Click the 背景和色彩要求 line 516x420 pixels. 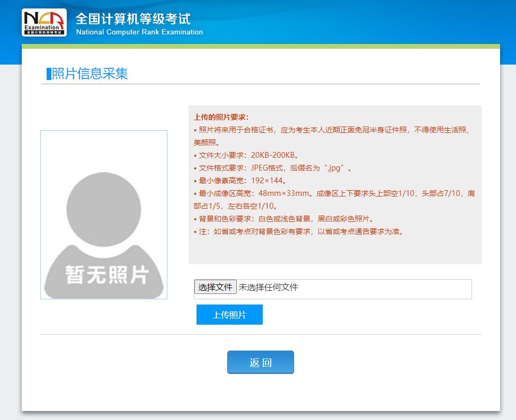pyautogui.click(x=283, y=219)
